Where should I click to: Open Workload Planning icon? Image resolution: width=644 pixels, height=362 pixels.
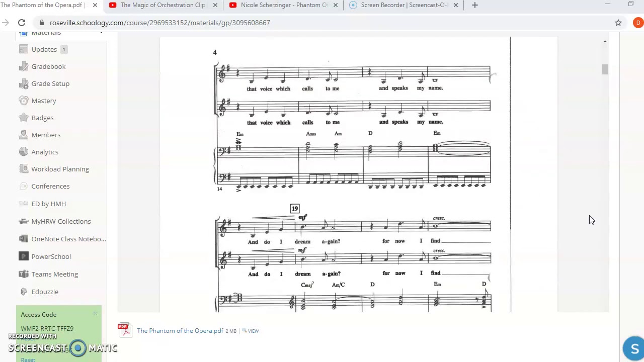tap(24, 169)
